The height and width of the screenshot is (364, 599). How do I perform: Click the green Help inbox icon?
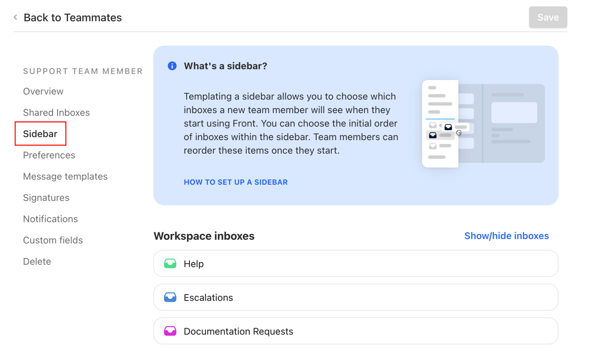170,263
